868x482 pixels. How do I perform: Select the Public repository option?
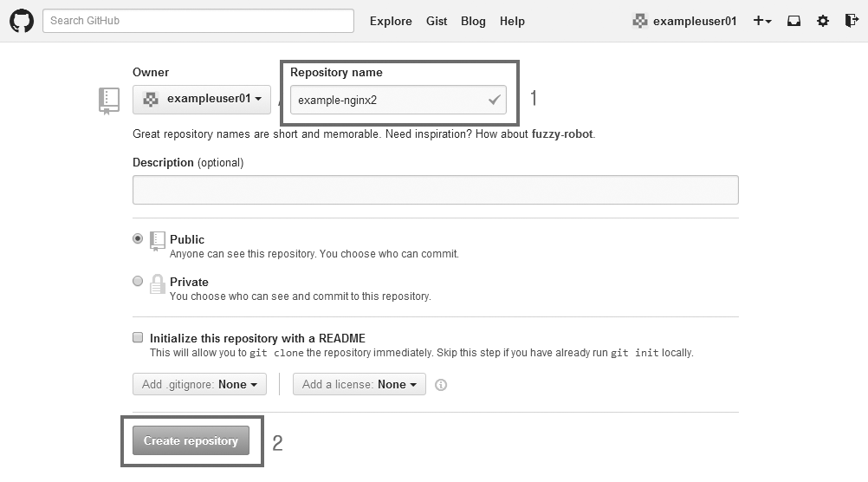[x=138, y=239]
